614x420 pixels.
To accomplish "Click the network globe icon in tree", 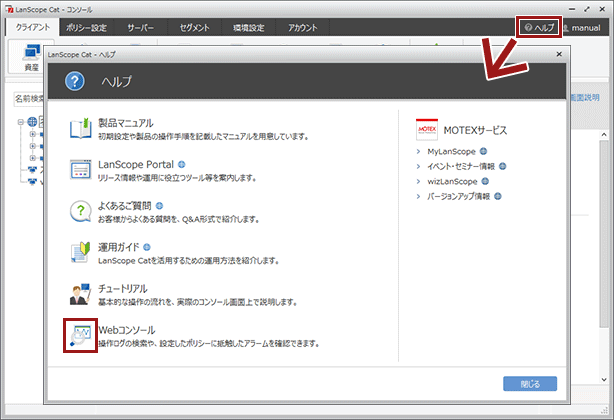I will [x=32, y=122].
